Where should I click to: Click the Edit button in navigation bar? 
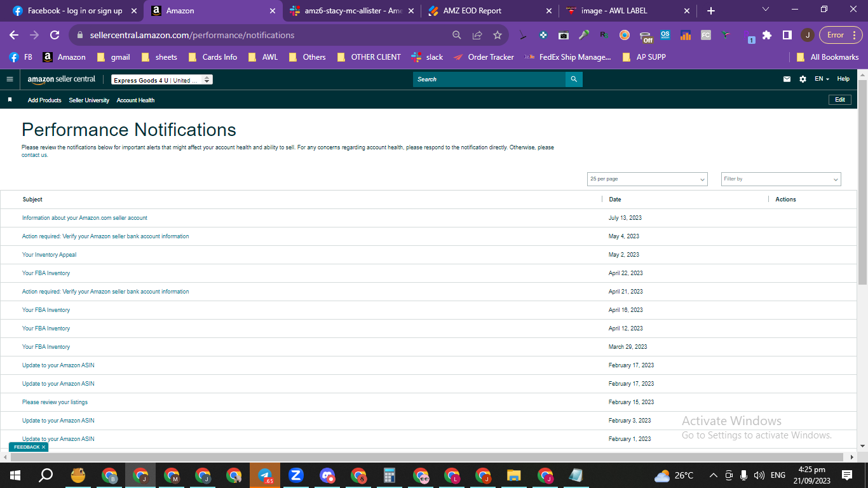(839, 100)
